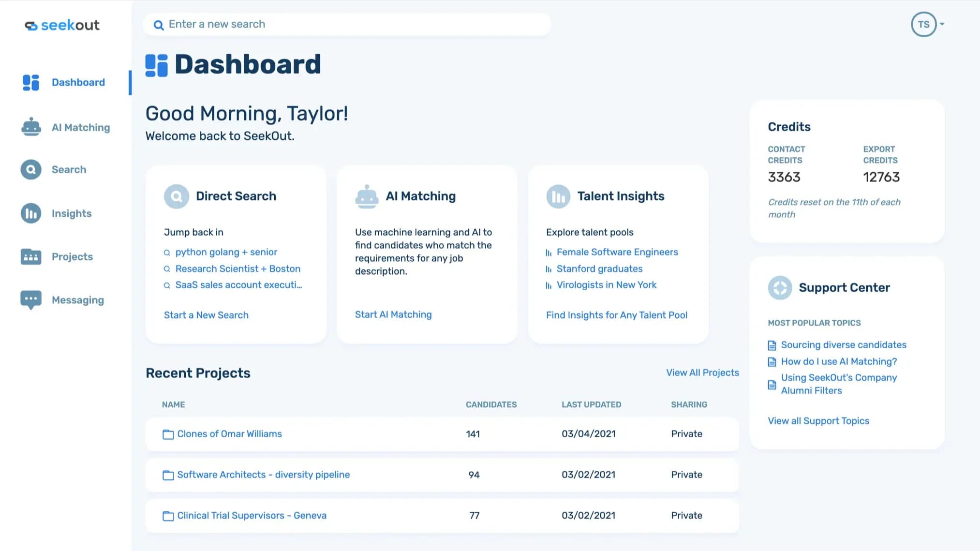Image resolution: width=980 pixels, height=551 pixels.
Task: Open the Research Scientist + Boston search
Action: coord(238,268)
